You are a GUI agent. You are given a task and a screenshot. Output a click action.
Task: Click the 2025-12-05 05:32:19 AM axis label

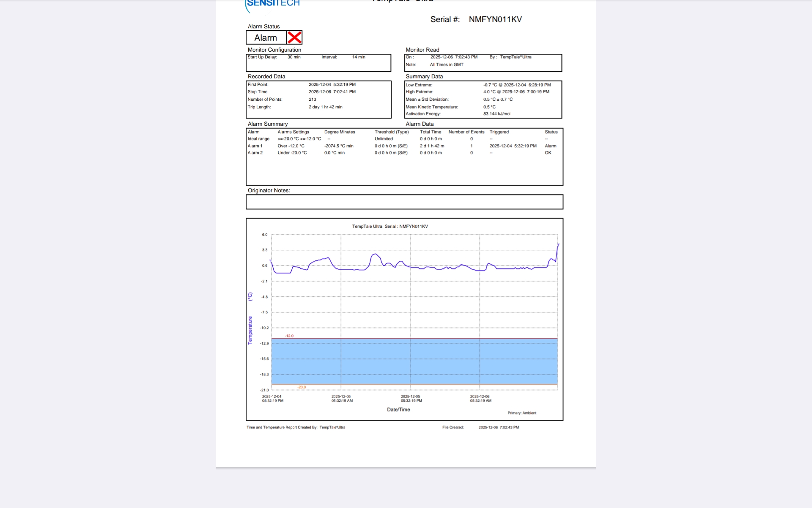pyautogui.click(x=342, y=398)
